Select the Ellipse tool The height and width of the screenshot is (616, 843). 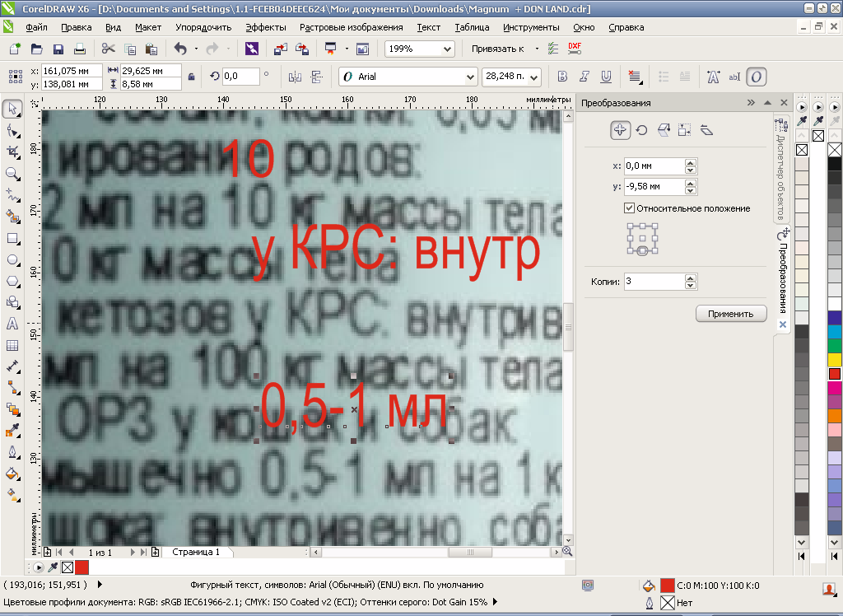coord(12,260)
